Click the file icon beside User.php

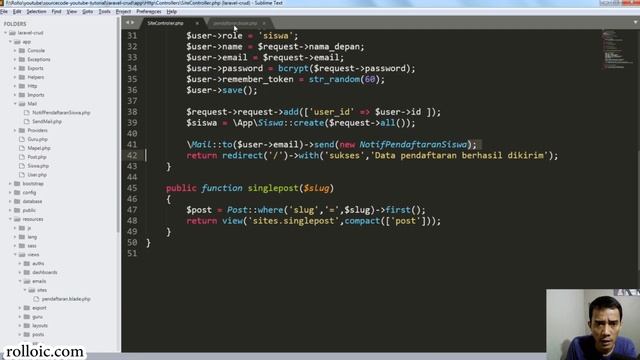point(22,175)
